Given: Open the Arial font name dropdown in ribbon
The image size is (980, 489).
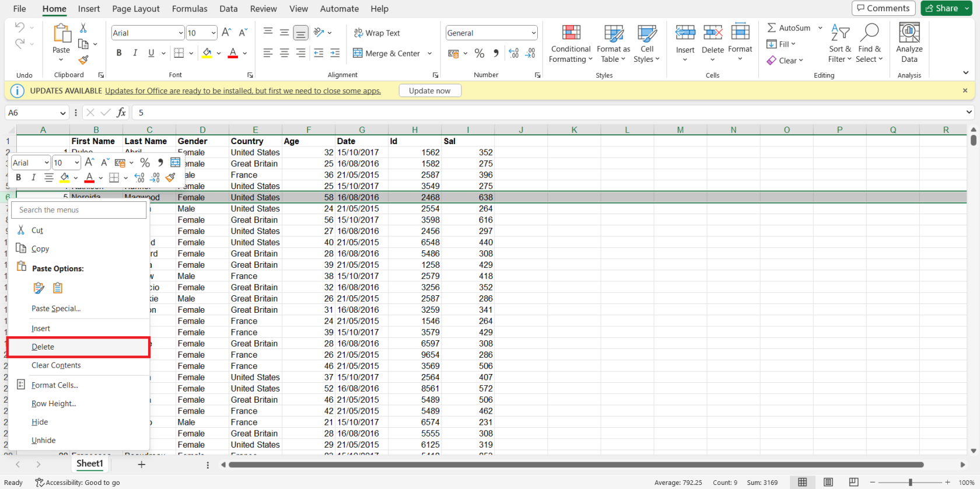Looking at the screenshot, I should click(180, 33).
